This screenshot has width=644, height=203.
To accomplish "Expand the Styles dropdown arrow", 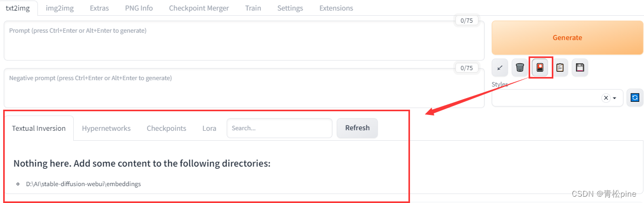I will coord(614,98).
